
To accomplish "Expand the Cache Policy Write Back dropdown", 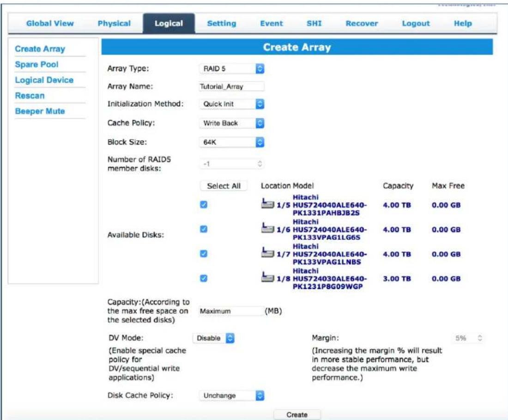I will tap(232, 123).
